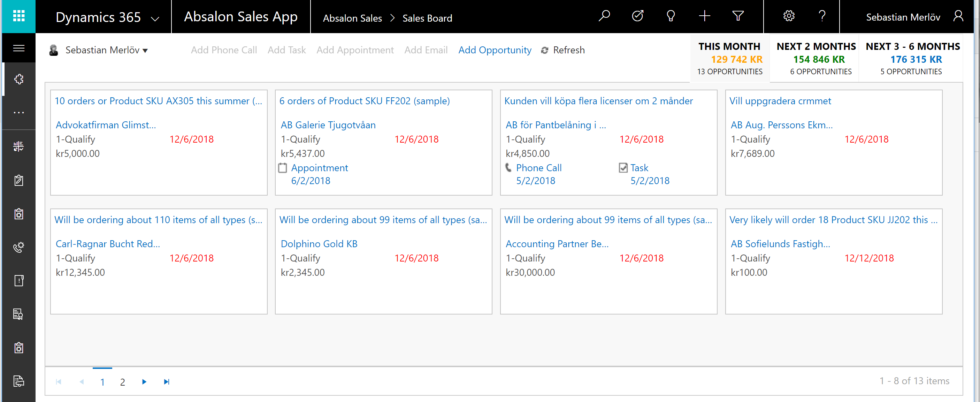
Task: Tick the Appointment checkbox on FF202 card
Action: (x=283, y=168)
